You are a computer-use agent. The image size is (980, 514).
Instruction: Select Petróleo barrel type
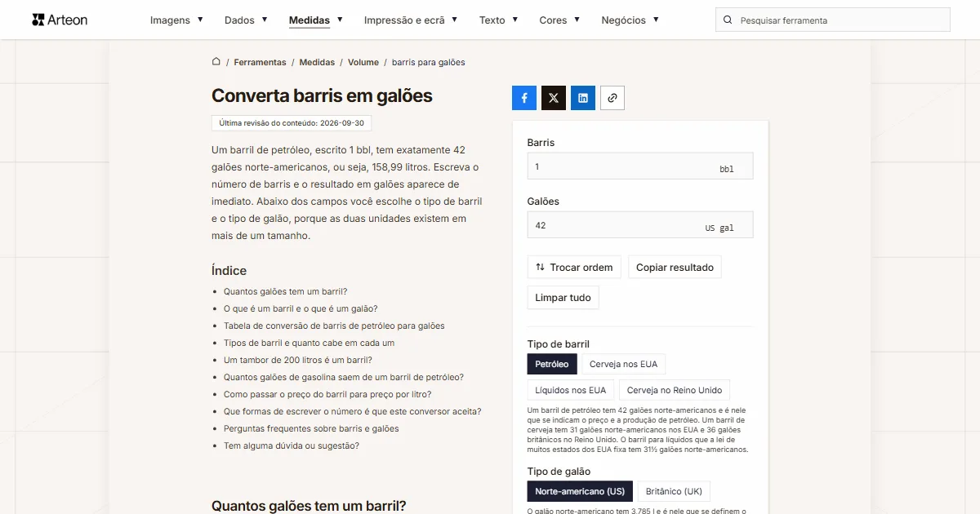pos(552,364)
